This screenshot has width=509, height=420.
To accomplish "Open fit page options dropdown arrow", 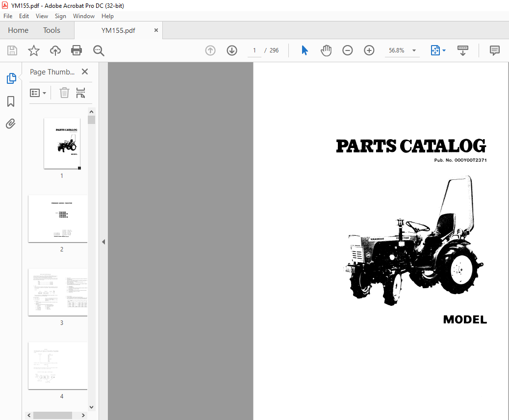I will pos(444,50).
